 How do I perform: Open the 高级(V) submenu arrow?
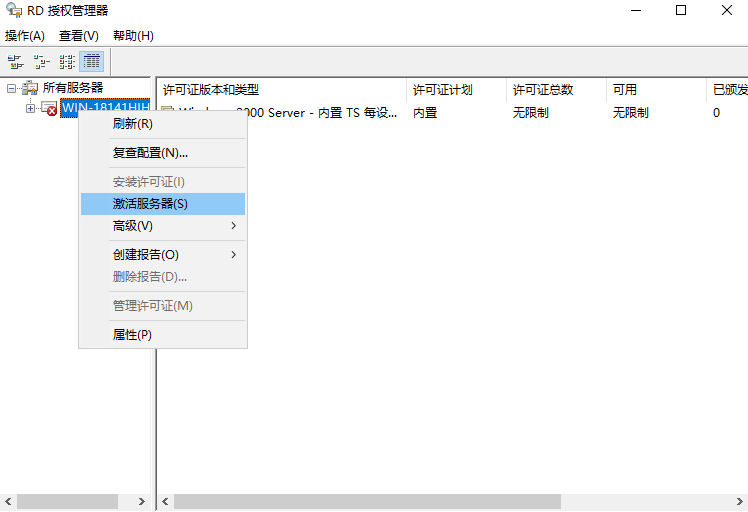233,226
